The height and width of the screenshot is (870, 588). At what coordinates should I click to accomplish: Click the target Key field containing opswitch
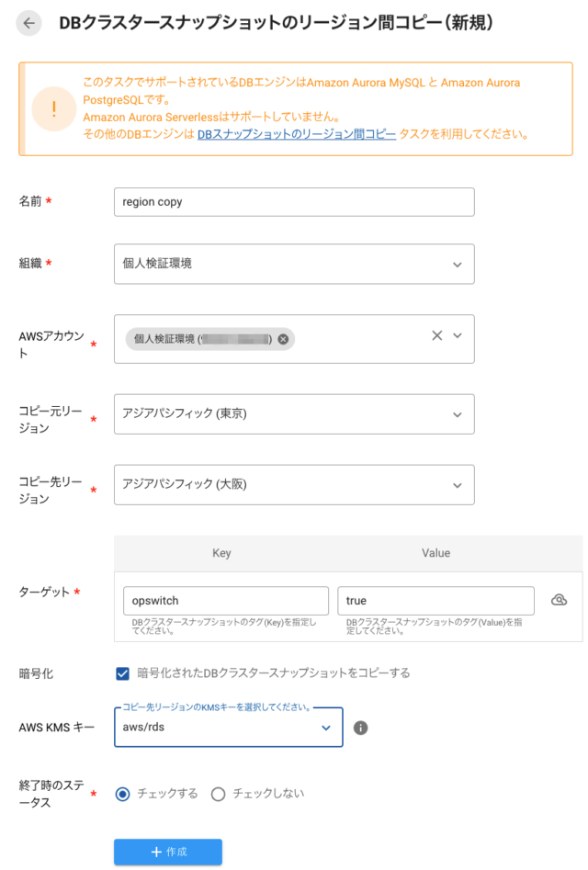coord(225,598)
